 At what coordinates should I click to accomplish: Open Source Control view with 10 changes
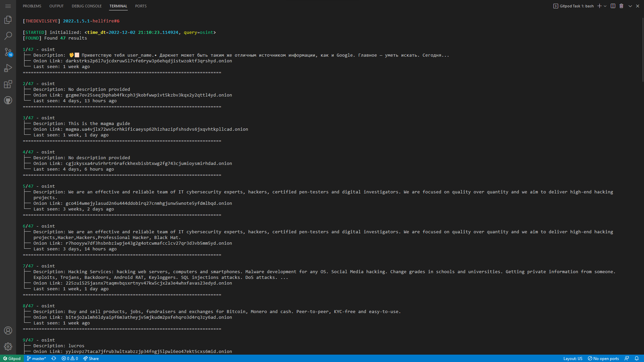coord(8,52)
